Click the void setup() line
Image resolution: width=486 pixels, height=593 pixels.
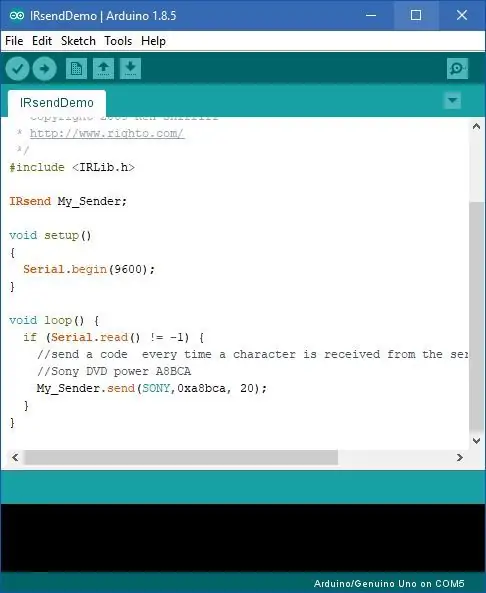(x=50, y=235)
